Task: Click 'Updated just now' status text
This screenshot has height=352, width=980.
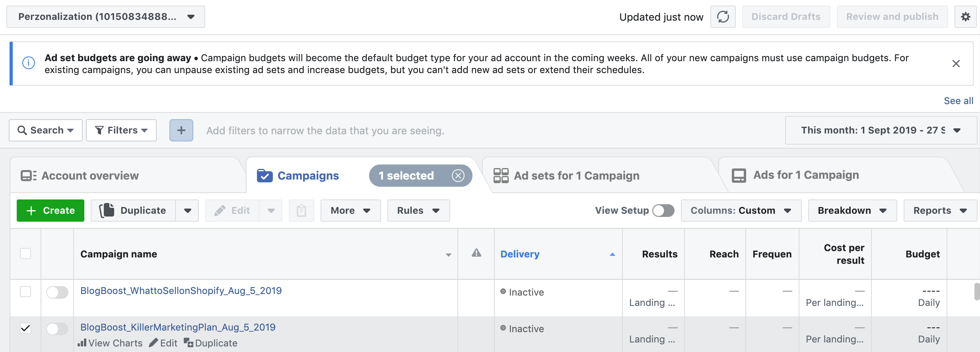Action: (x=661, y=17)
